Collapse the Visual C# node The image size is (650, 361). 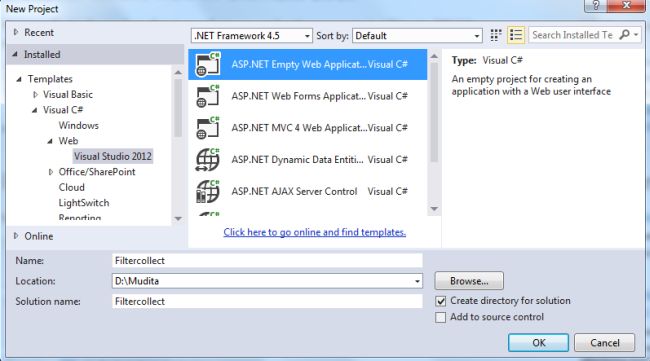pyautogui.click(x=35, y=110)
